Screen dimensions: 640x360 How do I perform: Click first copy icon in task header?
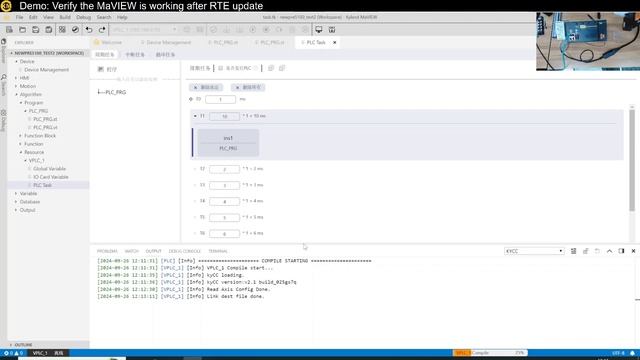pos(271,68)
